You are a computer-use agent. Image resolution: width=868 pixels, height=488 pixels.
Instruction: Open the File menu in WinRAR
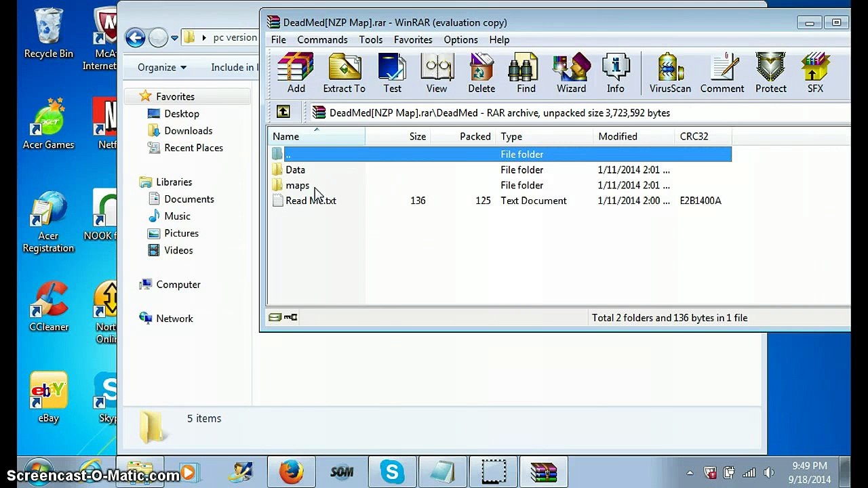[279, 40]
